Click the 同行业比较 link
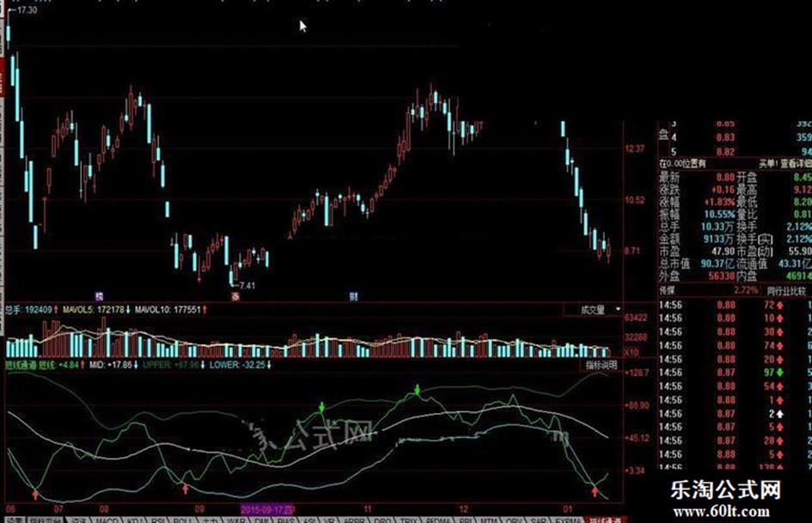Viewport: 812px width, 523px height. click(x=786, y=291)
